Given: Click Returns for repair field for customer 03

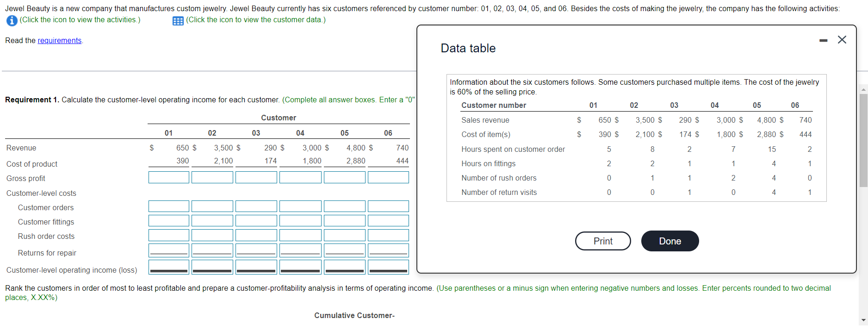Looking at the screenshot, I should [256, 250].
